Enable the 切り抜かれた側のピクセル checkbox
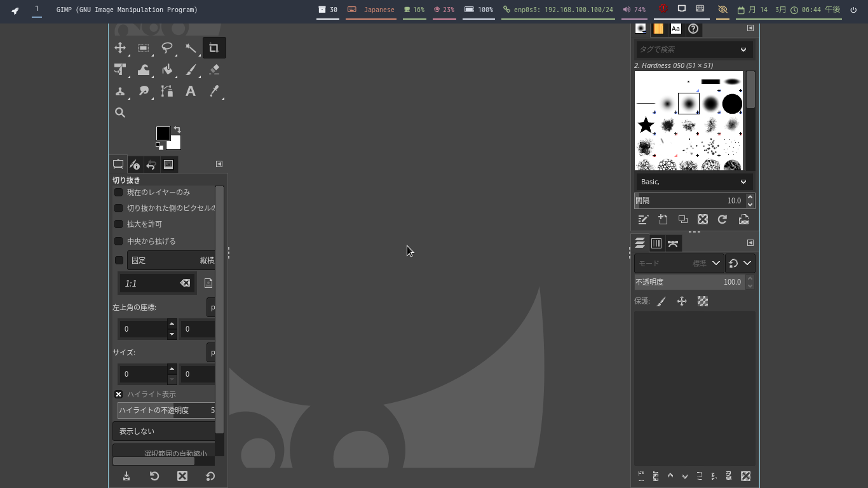868x488 pixels. pyautogui.click(x=118, y=208)
